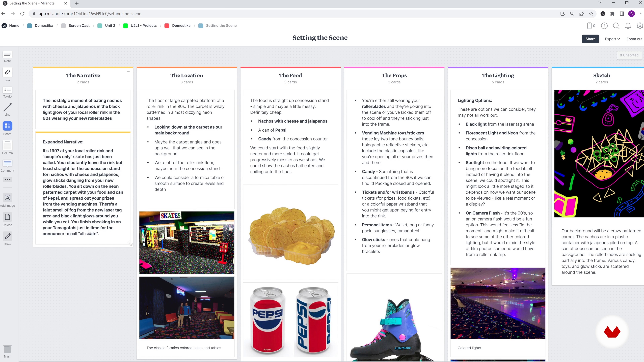Open the SKATES roller rink image
Image resolution: width=644 pixels, height=362 pixels.
pos(187,243)
